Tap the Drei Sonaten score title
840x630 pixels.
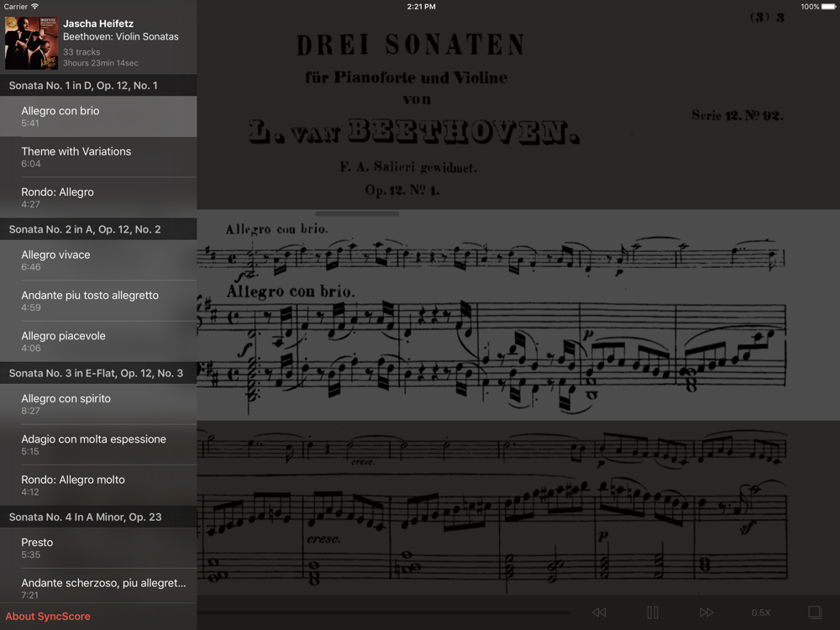point(411,45)
